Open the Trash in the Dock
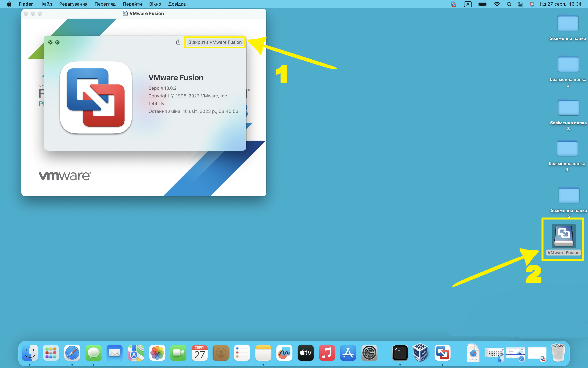 pos(558,353)
